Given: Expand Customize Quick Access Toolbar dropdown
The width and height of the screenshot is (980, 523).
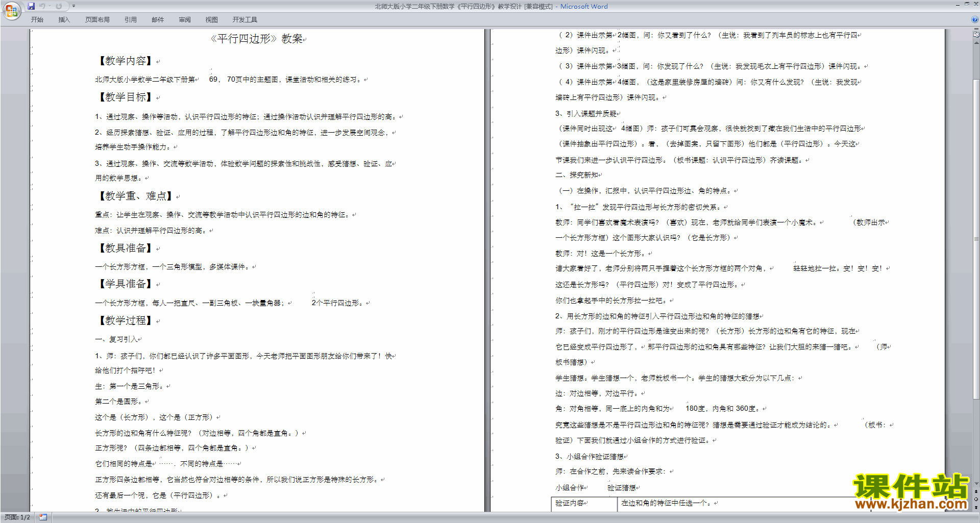Looking at the screenshot, I should tap(73, 6).
